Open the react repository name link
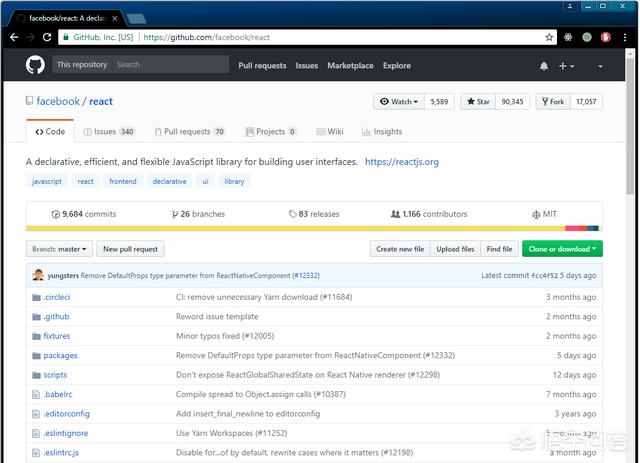Screen dimensions: 640x463 coord(101,101)
